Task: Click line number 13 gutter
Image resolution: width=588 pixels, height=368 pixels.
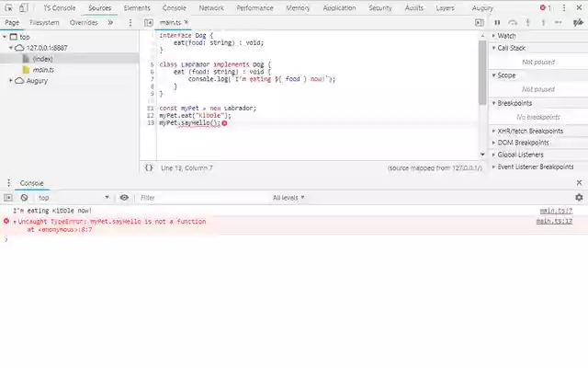Action: point(151,122)
